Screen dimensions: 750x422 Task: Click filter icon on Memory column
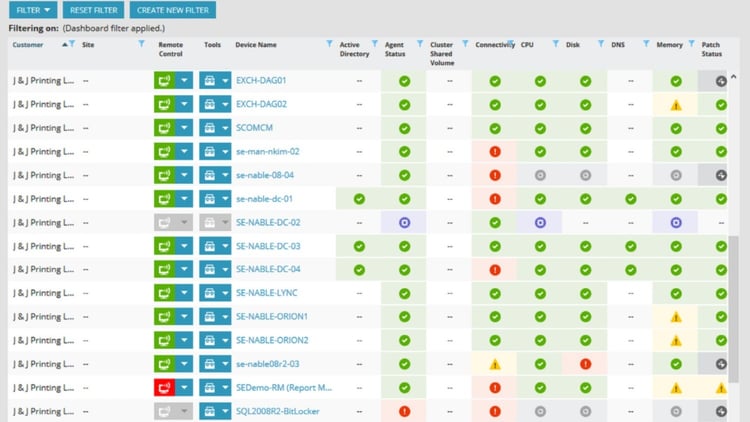pos(691,44)
